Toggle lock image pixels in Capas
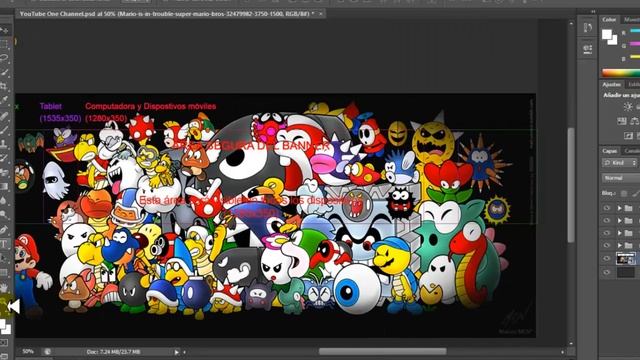 coord(635,193)
